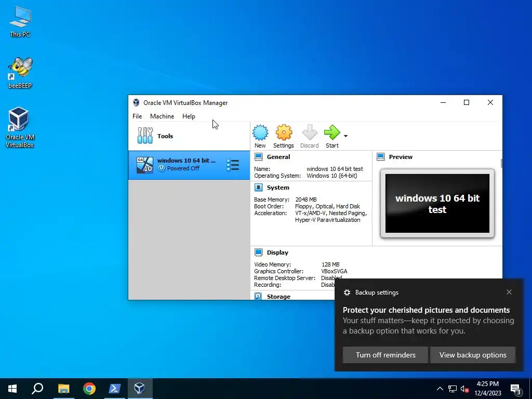The image size is (532, 399).
Task: Click the Storage section icon
Action: click(258, 296)
